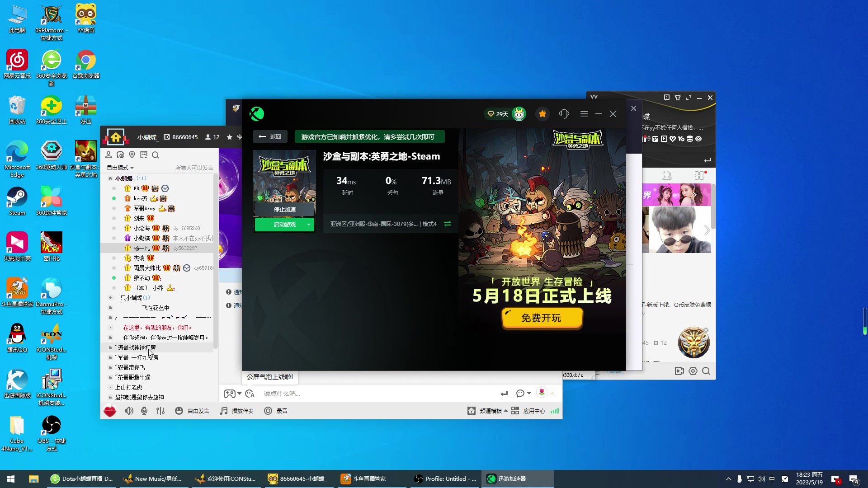Open the Windows Start menu

(11, 479)
